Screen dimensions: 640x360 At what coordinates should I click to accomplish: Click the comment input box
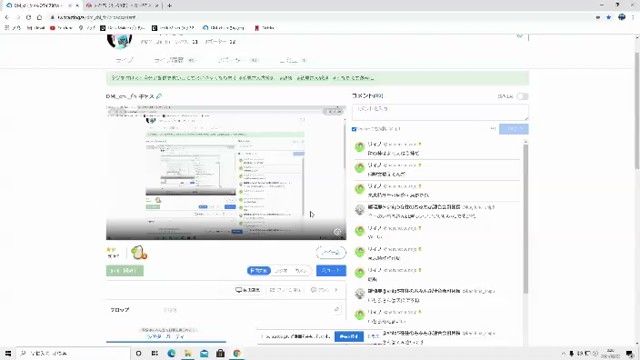pos(440,112)
